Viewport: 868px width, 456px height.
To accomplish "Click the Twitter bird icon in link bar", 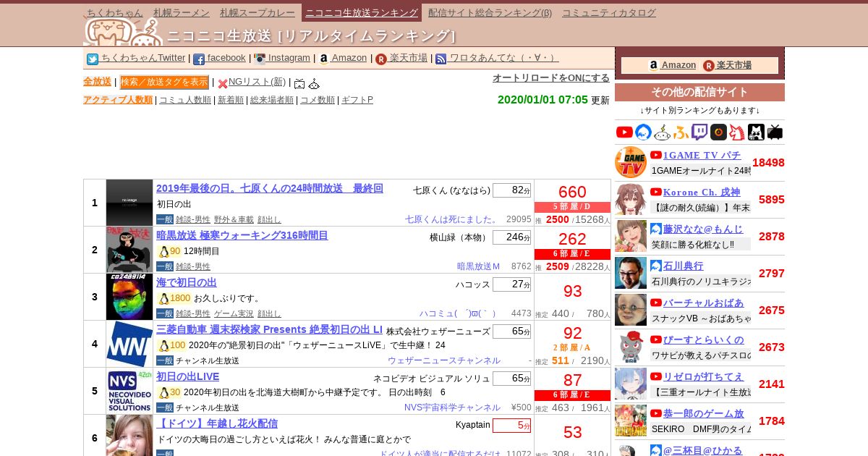I will click(93, 59).
